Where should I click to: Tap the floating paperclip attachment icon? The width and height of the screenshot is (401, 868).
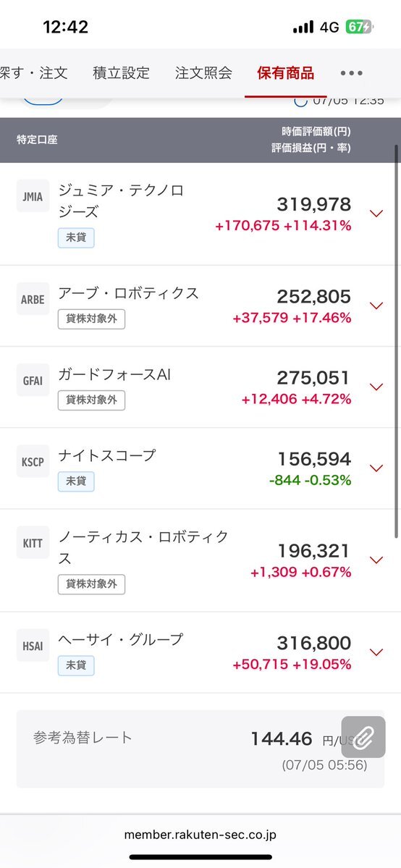pos(363,737)
